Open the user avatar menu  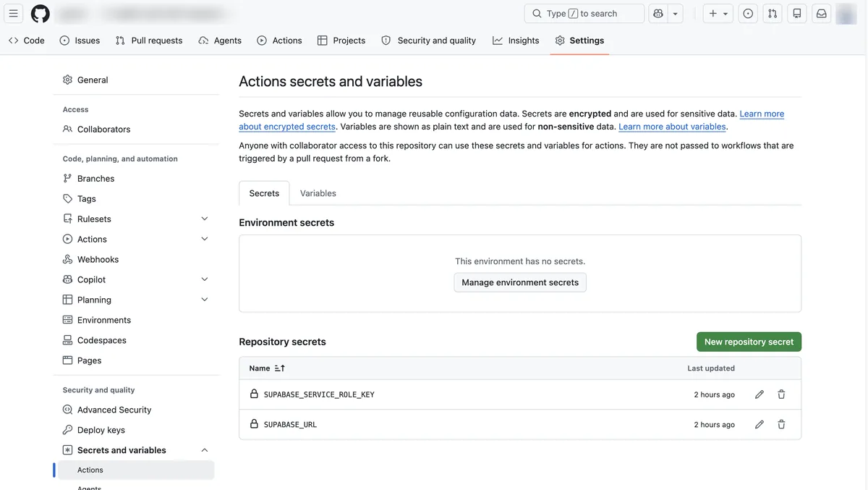tap(846, 13)
